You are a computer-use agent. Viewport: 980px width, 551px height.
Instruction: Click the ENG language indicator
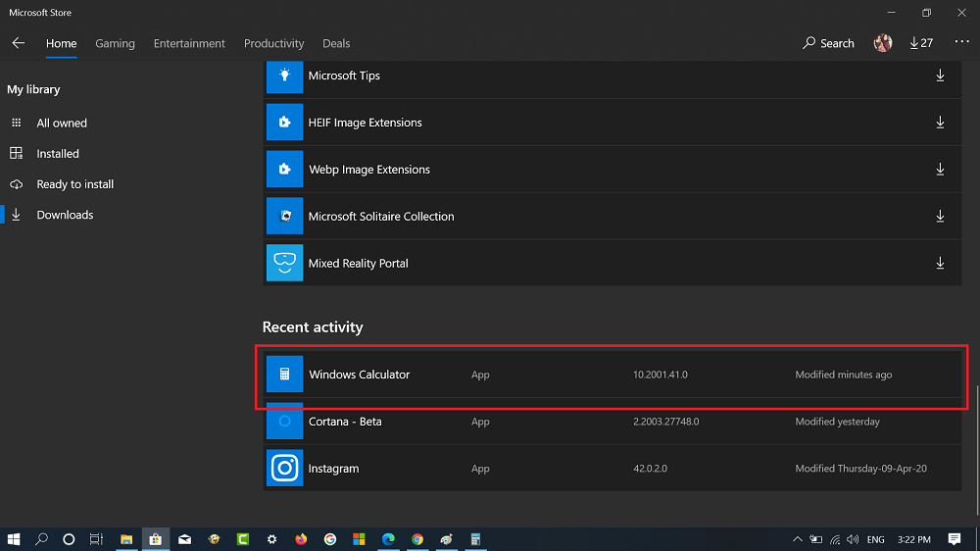(875, 539)
